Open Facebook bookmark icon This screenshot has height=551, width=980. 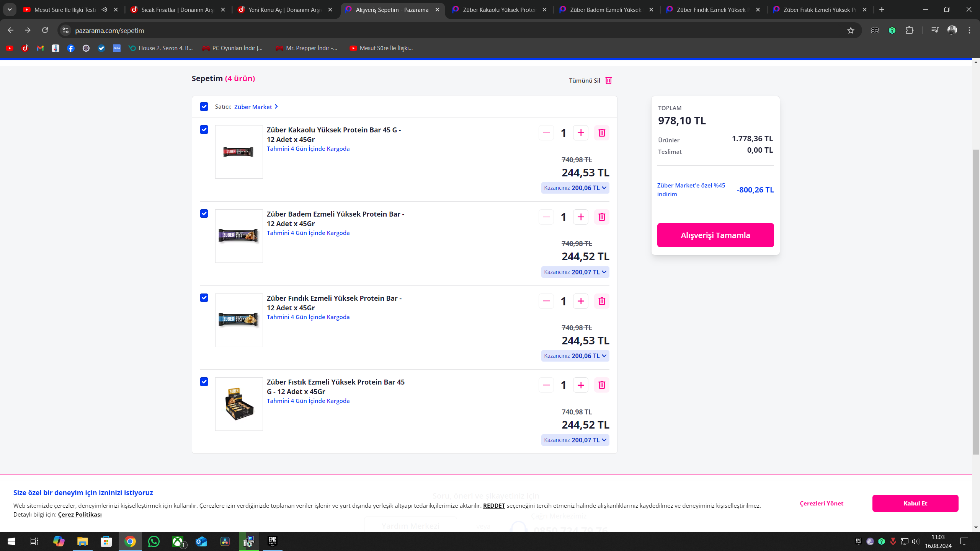(x=71, y=48)
